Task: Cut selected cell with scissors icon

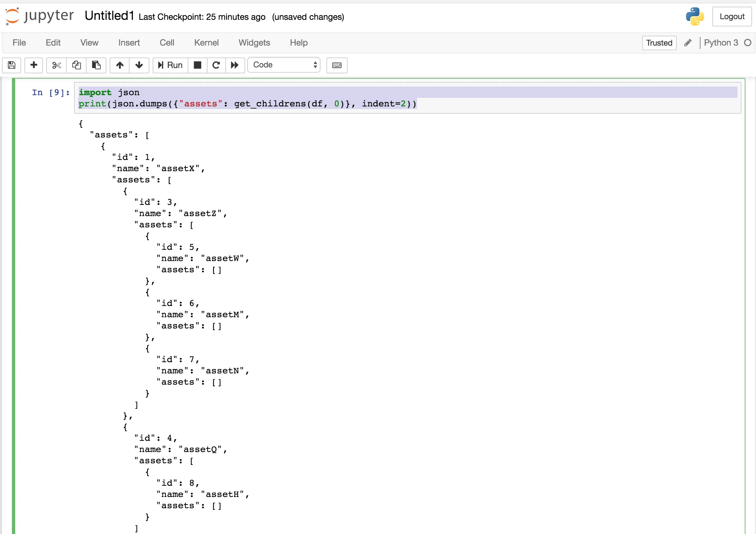Action: click(x=57, y=65)
